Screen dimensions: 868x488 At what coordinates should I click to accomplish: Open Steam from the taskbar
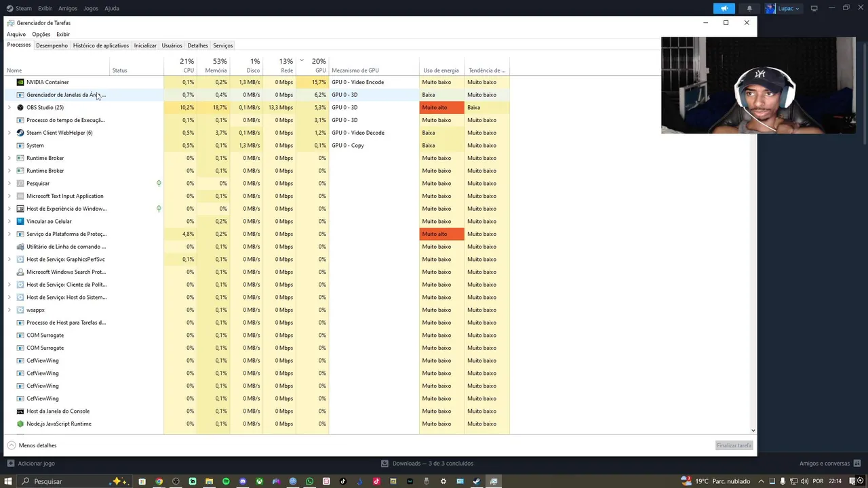tap(477, 481)
